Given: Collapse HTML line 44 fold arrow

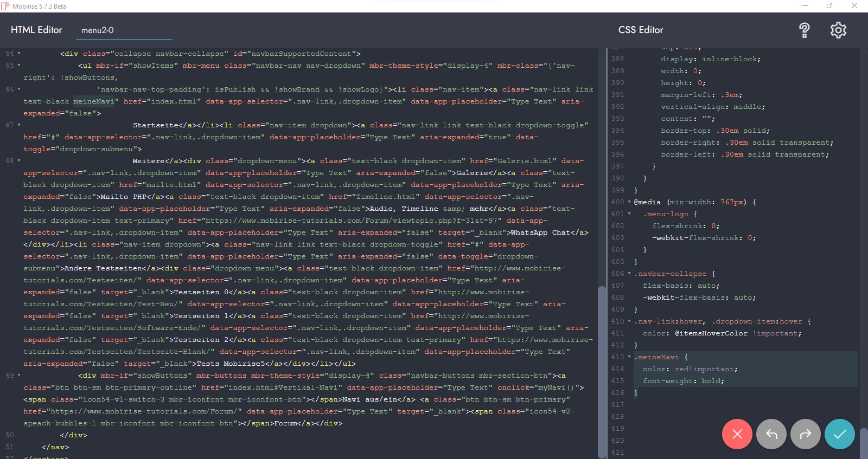Looking at the screenshot, I should pos(19,54).
